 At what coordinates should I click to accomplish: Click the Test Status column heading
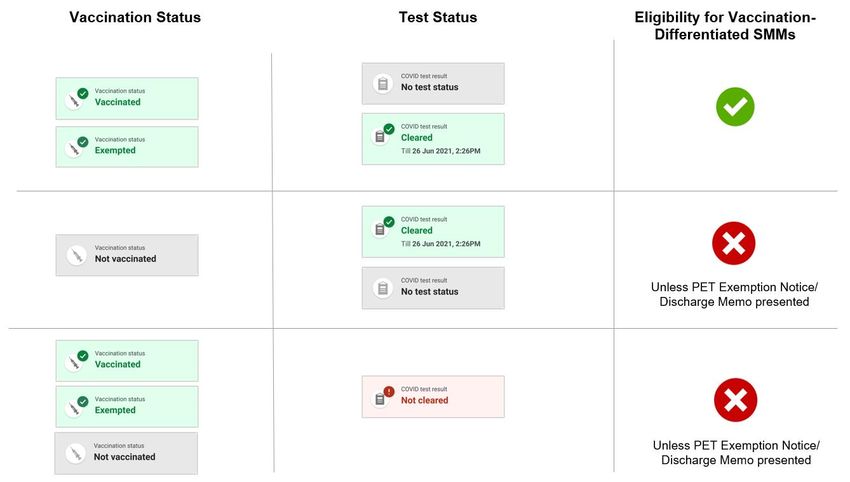pos(438,17)
